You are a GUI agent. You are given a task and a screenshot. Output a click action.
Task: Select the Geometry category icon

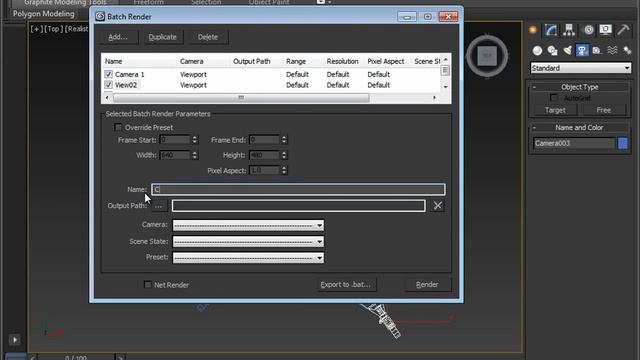pyautogui.click(x=537, y=51)
